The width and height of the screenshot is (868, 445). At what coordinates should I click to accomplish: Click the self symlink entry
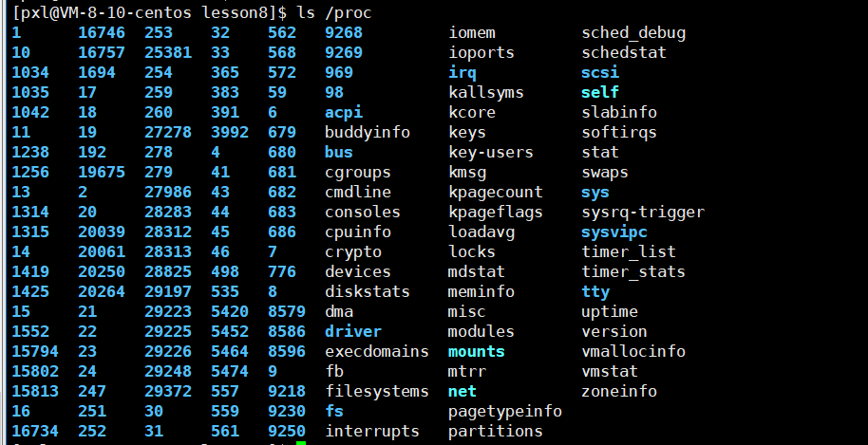click(600, 92)
